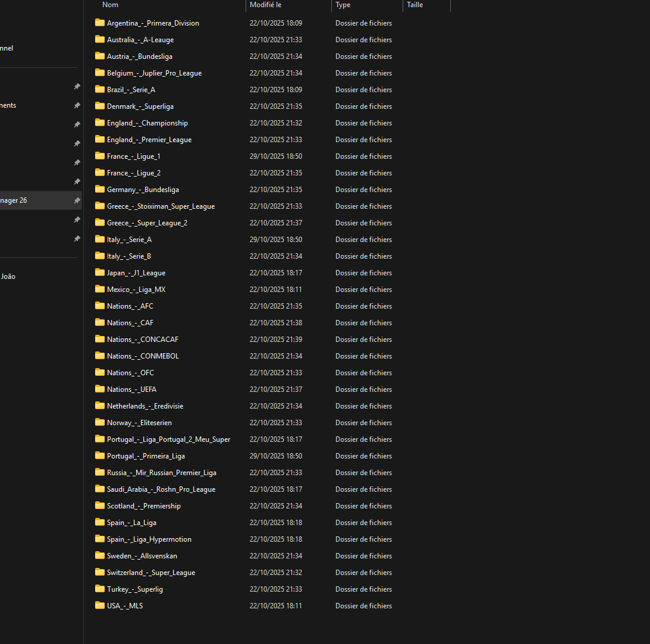The image size is (650, 644).
Task: Sort files by the Nom column header
Action: coord(110,5)
